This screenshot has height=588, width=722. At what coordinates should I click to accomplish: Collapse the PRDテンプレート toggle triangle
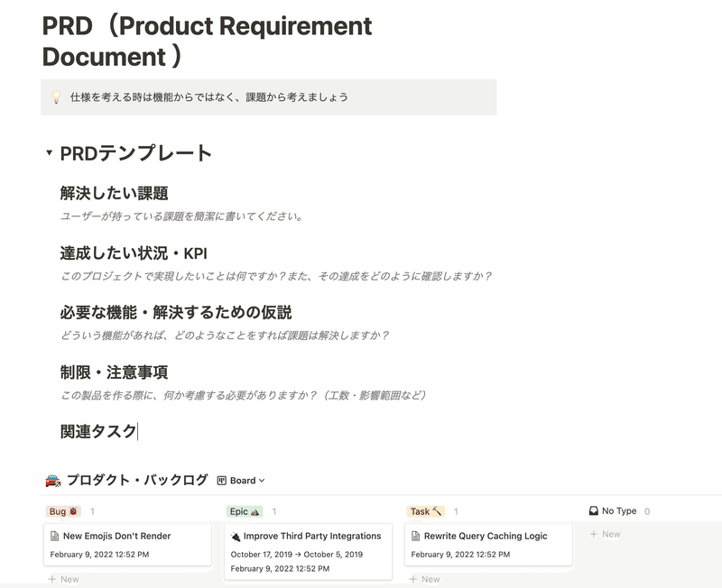point(49,152)
